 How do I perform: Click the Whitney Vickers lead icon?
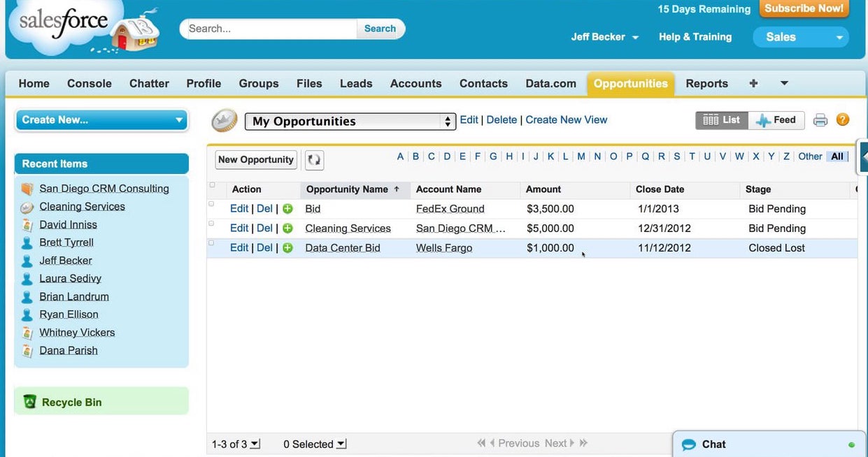pyautogui.click(x=27, y=333)
